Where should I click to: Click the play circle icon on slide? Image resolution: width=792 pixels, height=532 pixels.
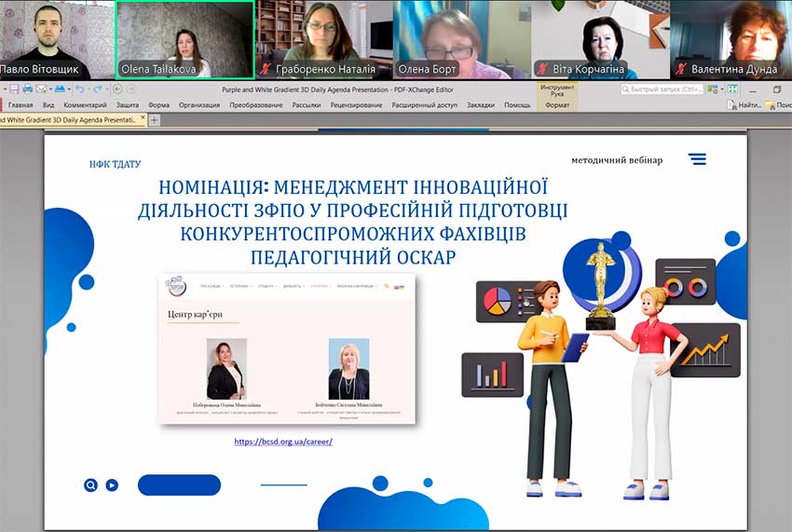[112, 484]
